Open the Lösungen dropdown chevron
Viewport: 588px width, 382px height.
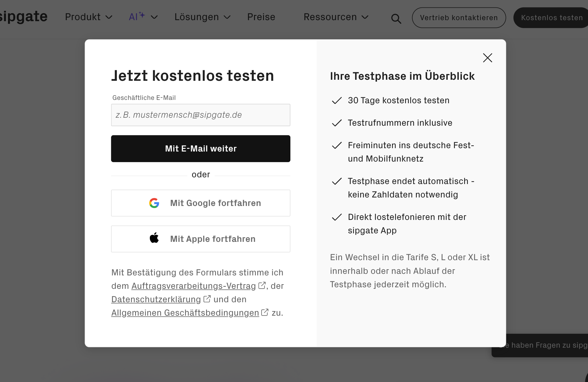pyautogui.click(x=227, y=17)
